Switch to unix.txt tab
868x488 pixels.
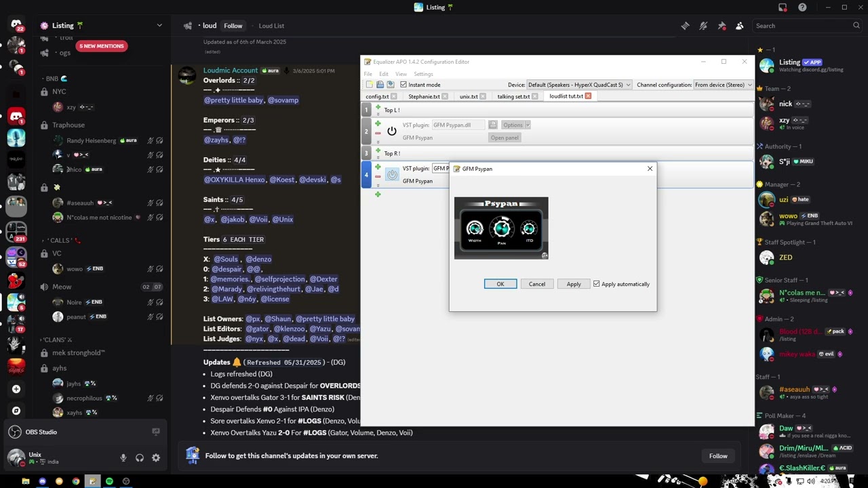click(x=469, y=96)
